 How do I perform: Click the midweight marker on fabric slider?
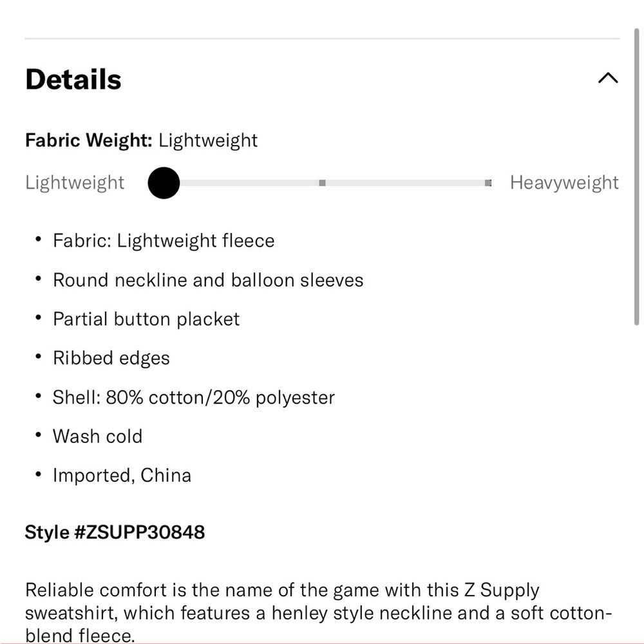[x=323, y=183]
